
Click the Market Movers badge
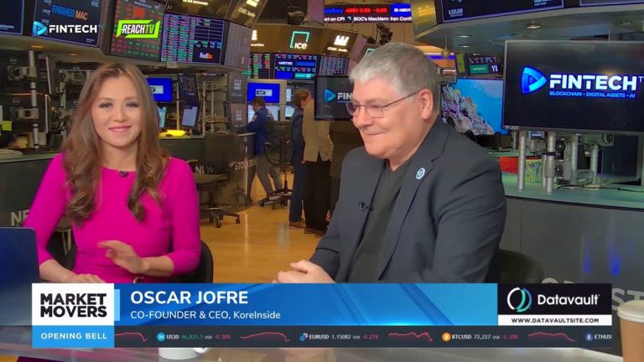[73, 304]
